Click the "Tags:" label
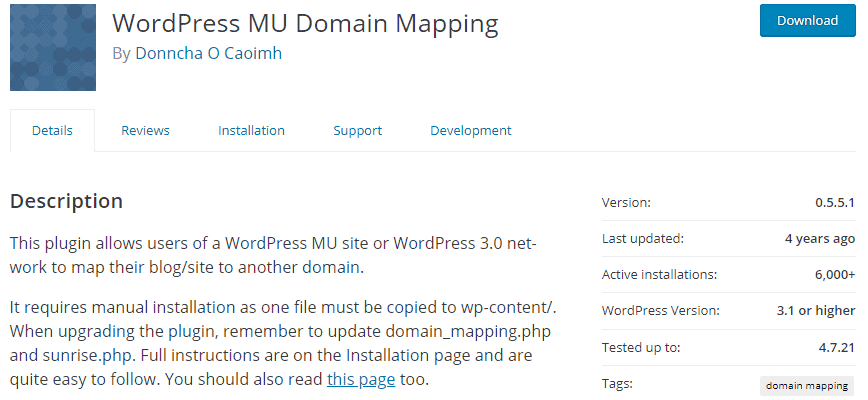This screenshot has width=868, height=400. [x=617, y=383]
